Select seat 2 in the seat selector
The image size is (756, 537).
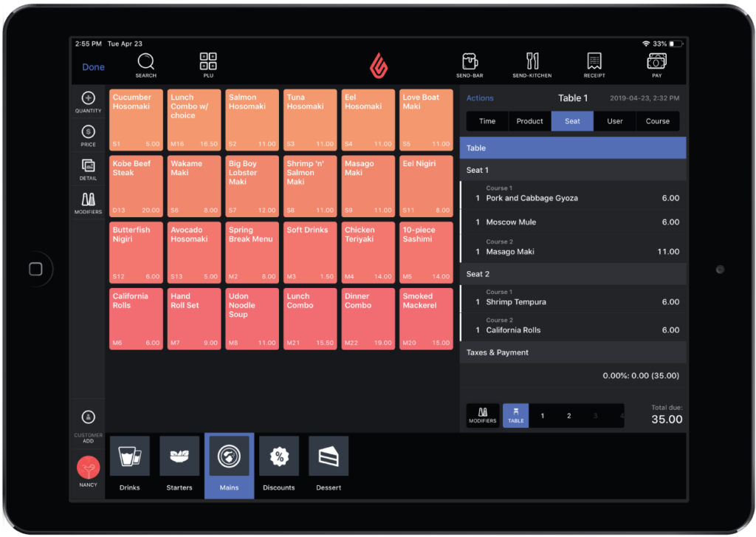[568, 415]
